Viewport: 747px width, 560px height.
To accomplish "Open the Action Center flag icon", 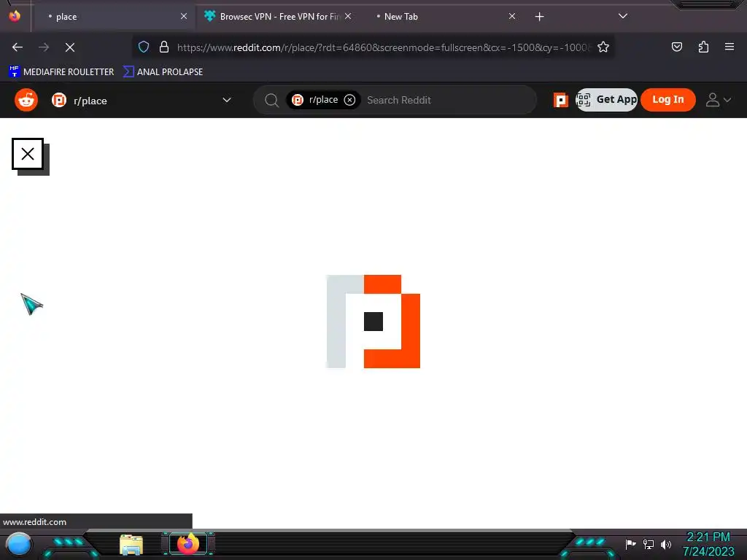I will tap(630, 544).
